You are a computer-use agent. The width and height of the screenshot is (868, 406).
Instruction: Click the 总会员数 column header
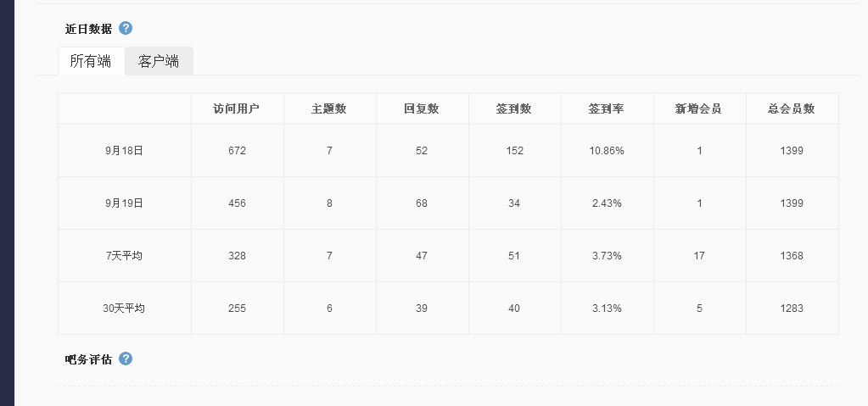(792, 108)
